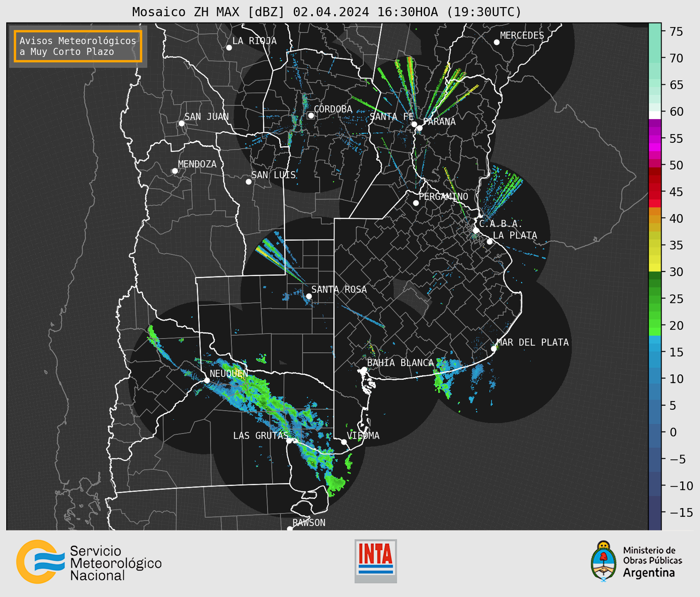This screenshot has width=700, height=597.
Task: Select the SAN LUIS city marker
Action: (x=249, y=182)
